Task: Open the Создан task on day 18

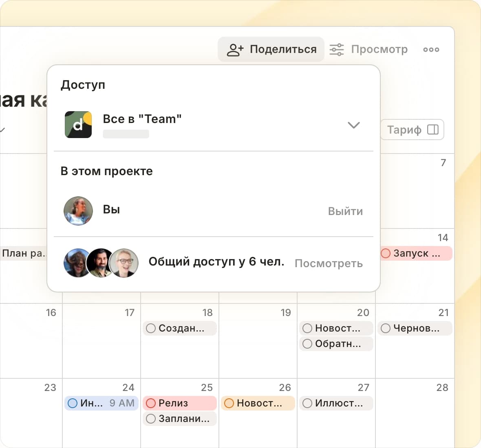Action: [x=181, y=328]
